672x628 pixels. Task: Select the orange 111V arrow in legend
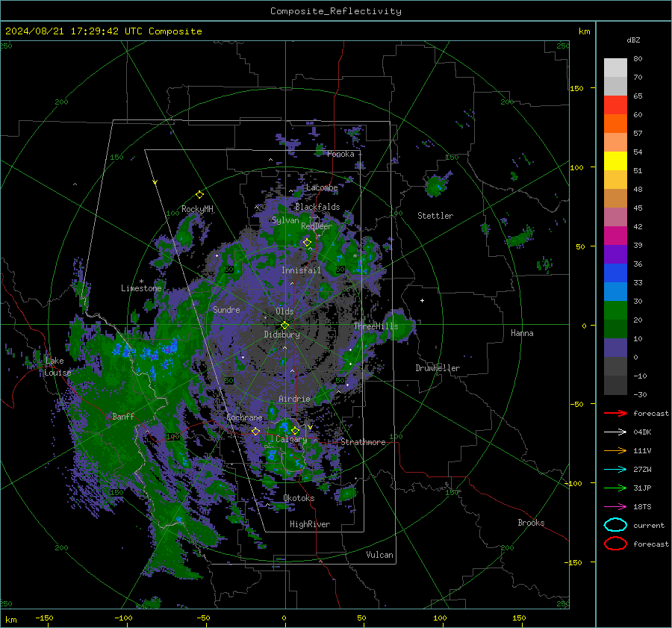pyautogui.click(x=615, y=450)
